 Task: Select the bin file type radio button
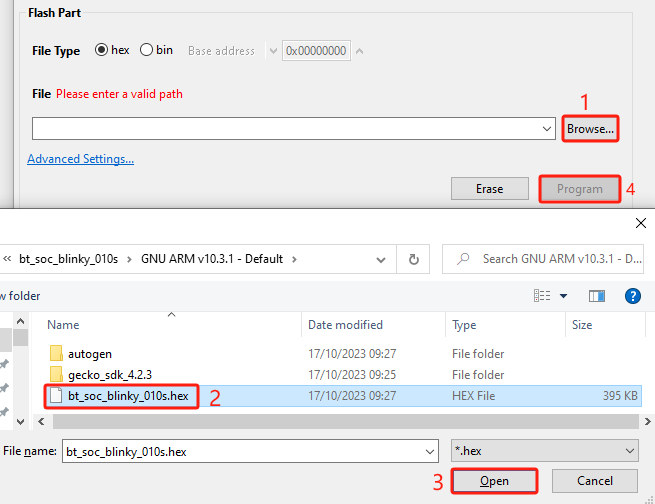146,50
